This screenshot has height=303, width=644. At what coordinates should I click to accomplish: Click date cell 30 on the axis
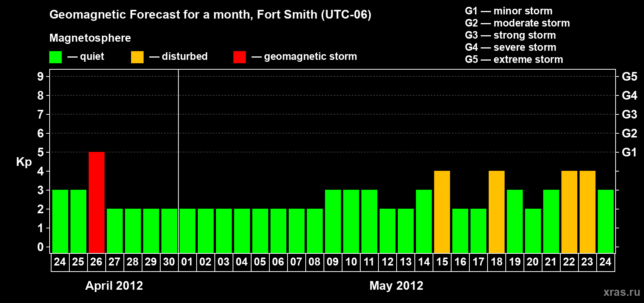tap(169, 262)
